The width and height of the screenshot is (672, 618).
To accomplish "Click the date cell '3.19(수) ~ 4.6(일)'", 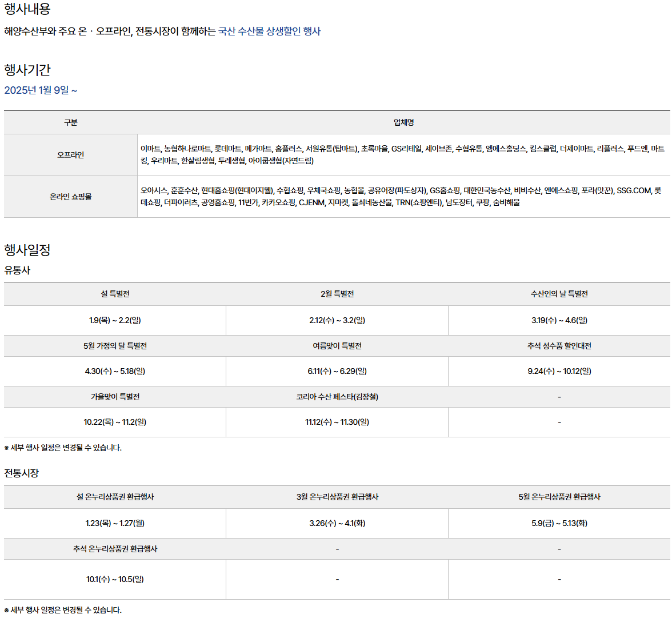I will pos(559,320).
